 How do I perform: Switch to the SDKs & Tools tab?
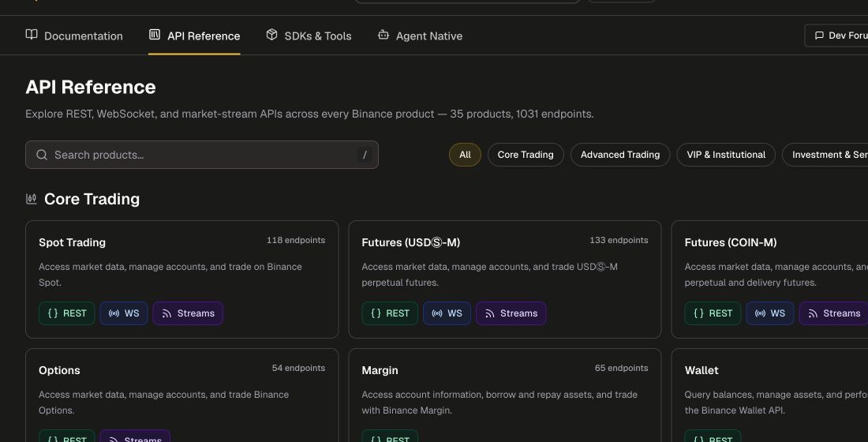tap(309, 36)
